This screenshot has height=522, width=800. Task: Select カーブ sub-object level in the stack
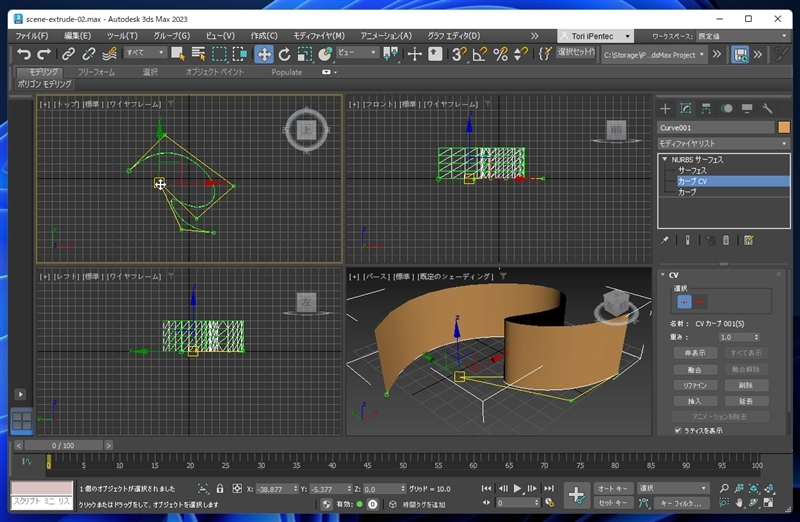[x=687, y=192]
